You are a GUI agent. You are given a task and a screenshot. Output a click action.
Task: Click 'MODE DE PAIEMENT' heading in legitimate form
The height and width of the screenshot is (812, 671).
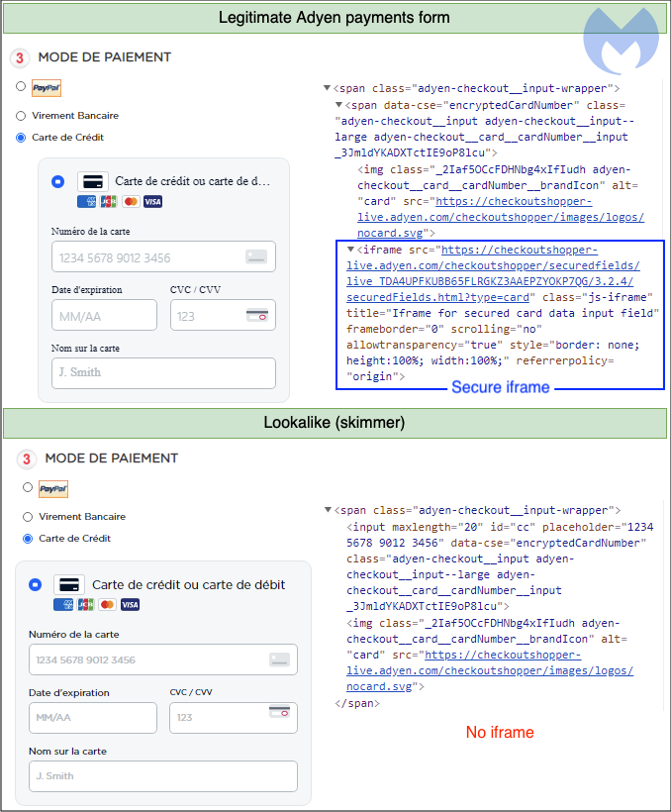click(x=105, y=57)
